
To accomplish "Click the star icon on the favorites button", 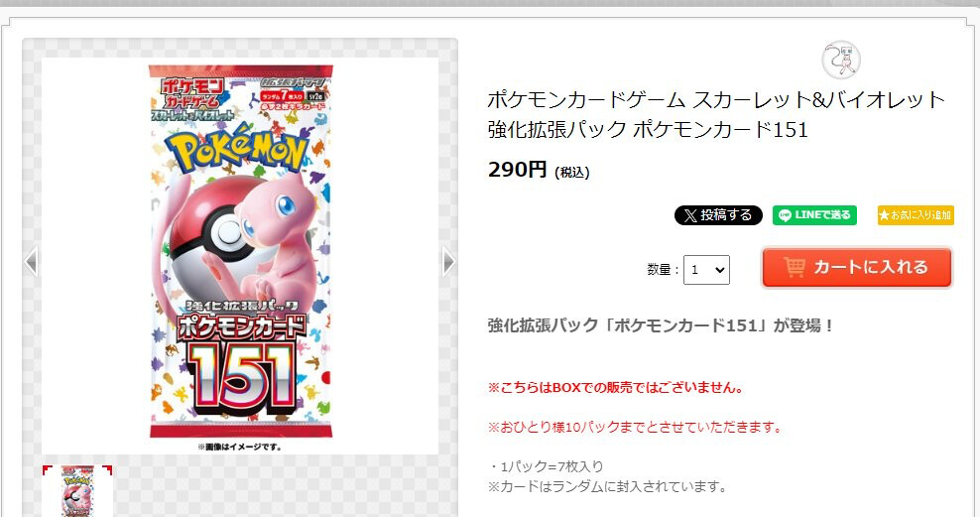I will coord(884,215).
